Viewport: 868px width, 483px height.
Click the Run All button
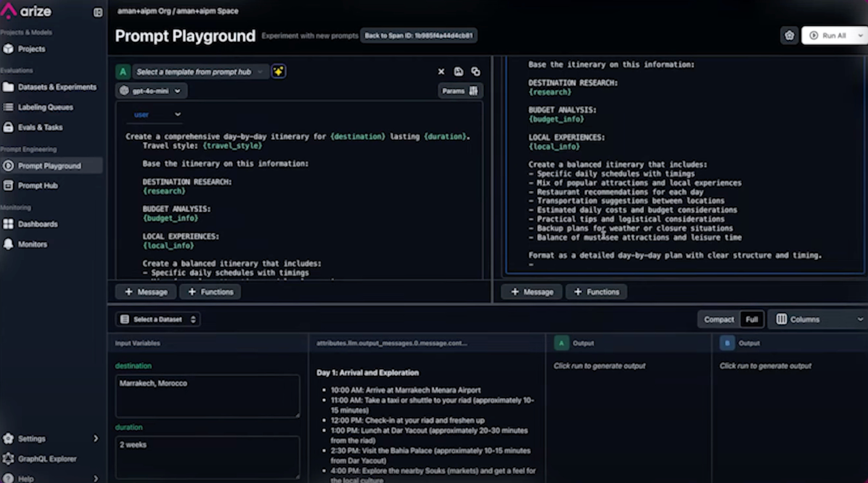coord(829,36)
